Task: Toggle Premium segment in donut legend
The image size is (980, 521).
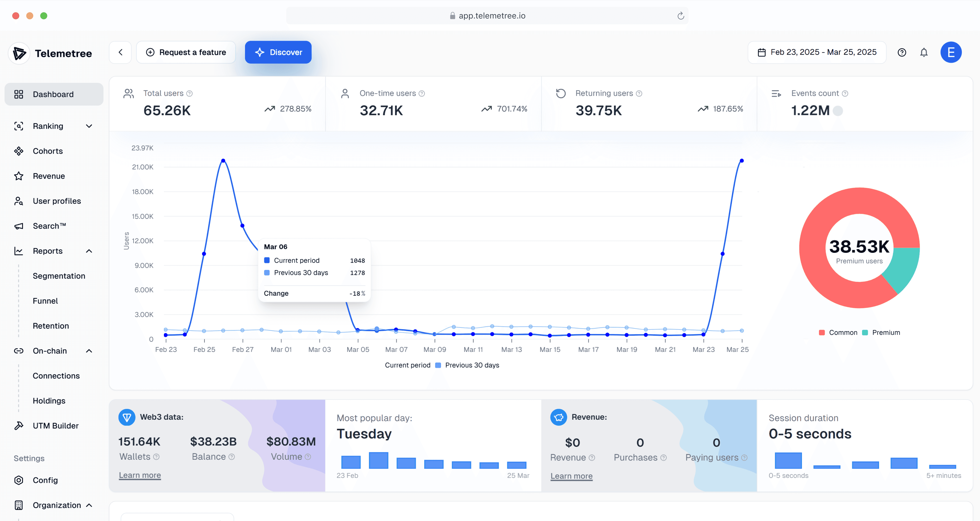Action: (x=881, y=333)
